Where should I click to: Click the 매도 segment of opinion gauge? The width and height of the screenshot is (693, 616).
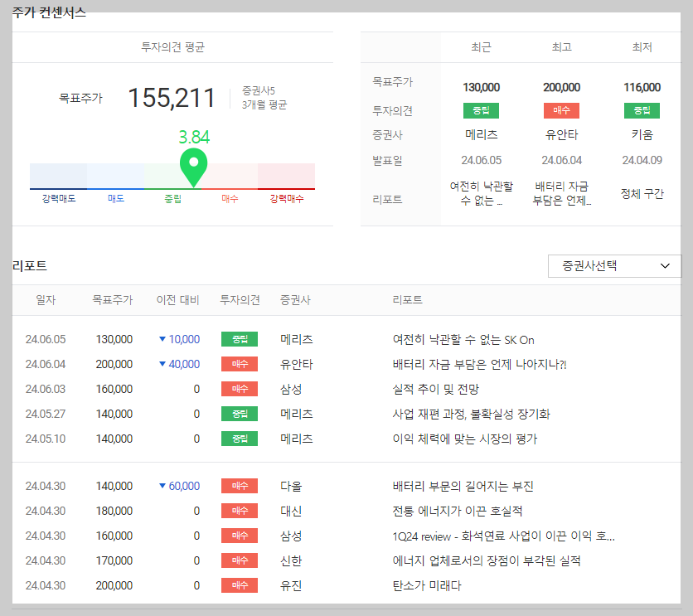pyautogui.click(x=115, y=177)
